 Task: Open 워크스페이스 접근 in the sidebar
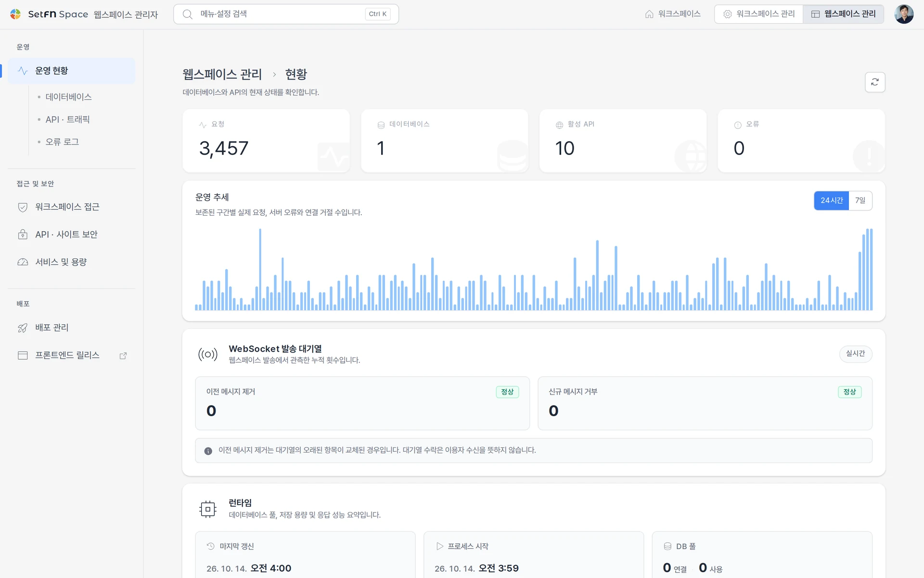click(71, 207)
